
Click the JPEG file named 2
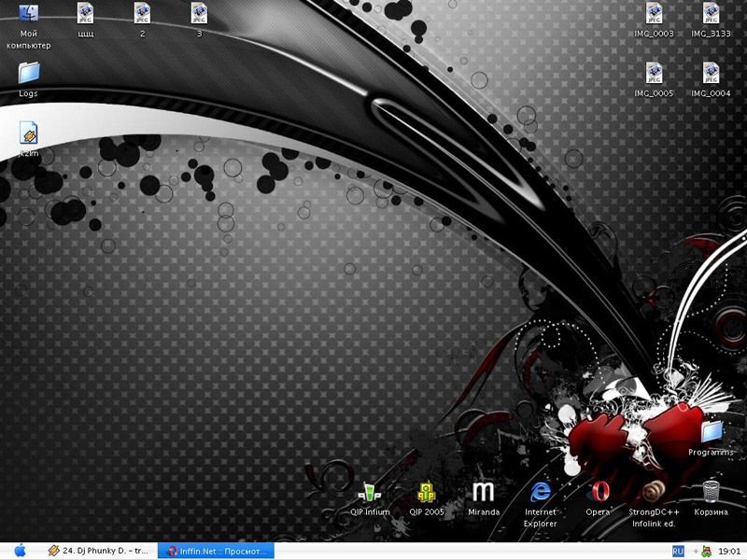tap(143, 14)
